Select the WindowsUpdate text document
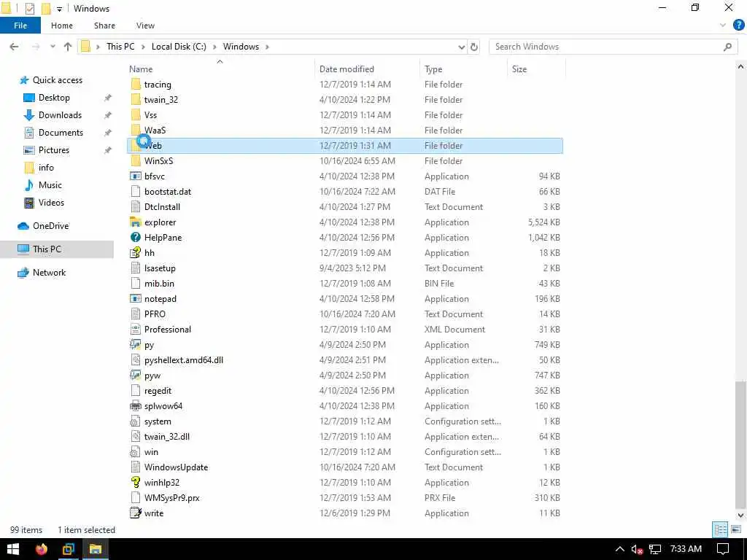The width and height of the screenshot is (747, 560). [x=345, y=467]
